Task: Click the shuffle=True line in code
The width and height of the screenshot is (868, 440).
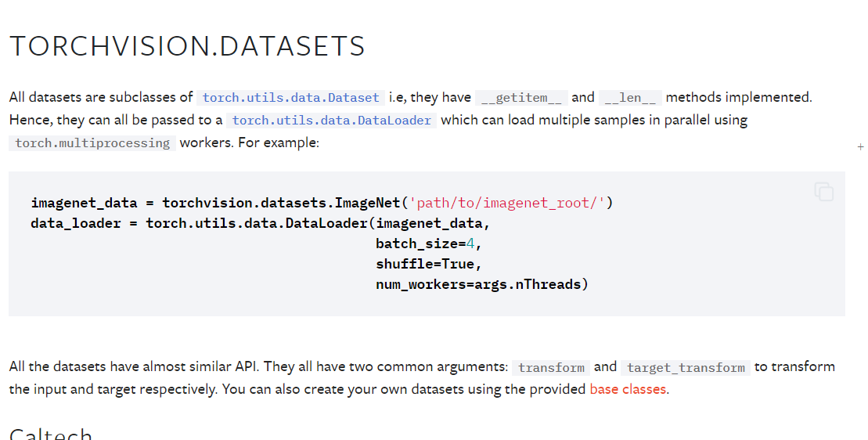Action: point(428,264)
